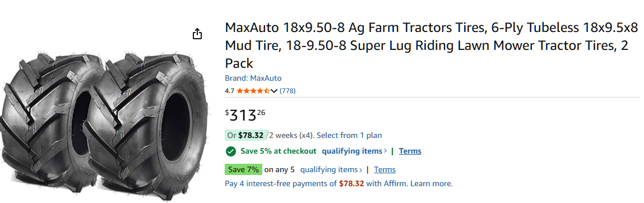Viewport: 644px width, 203px height.
Task: Click the 4.7 rating number
Action: (230, 91)
